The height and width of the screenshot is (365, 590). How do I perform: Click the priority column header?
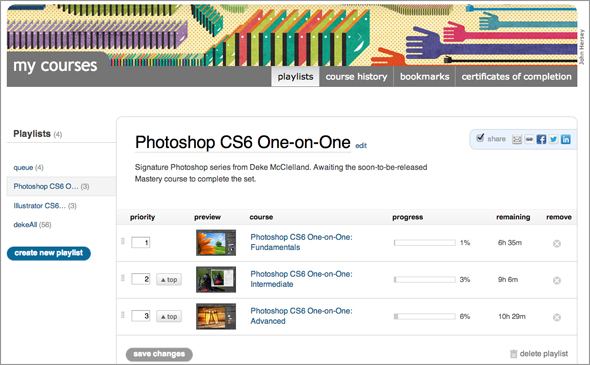pos(142,217)
